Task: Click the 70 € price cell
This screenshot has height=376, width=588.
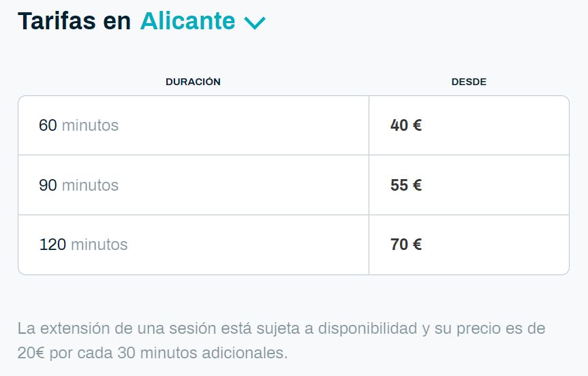Action: coord(406,245)
